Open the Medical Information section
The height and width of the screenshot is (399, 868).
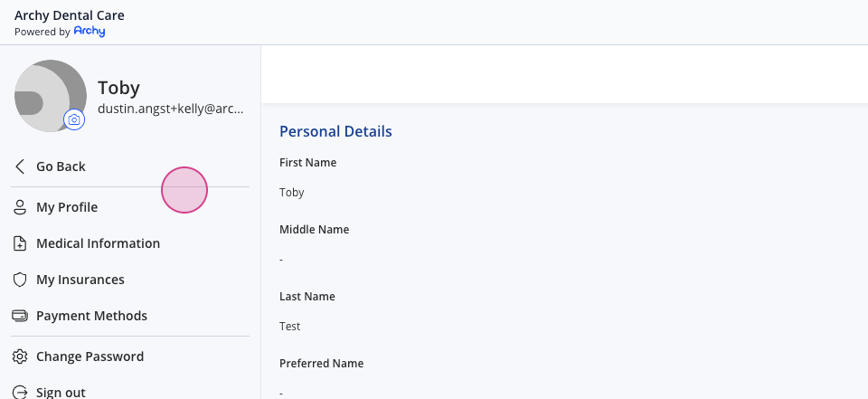coord(130,243)
